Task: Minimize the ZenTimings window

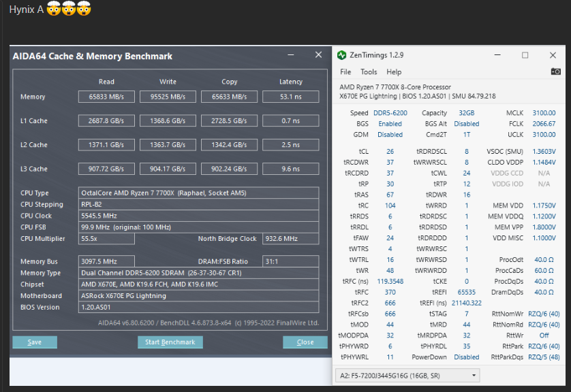Action: [x=497, y=55]
